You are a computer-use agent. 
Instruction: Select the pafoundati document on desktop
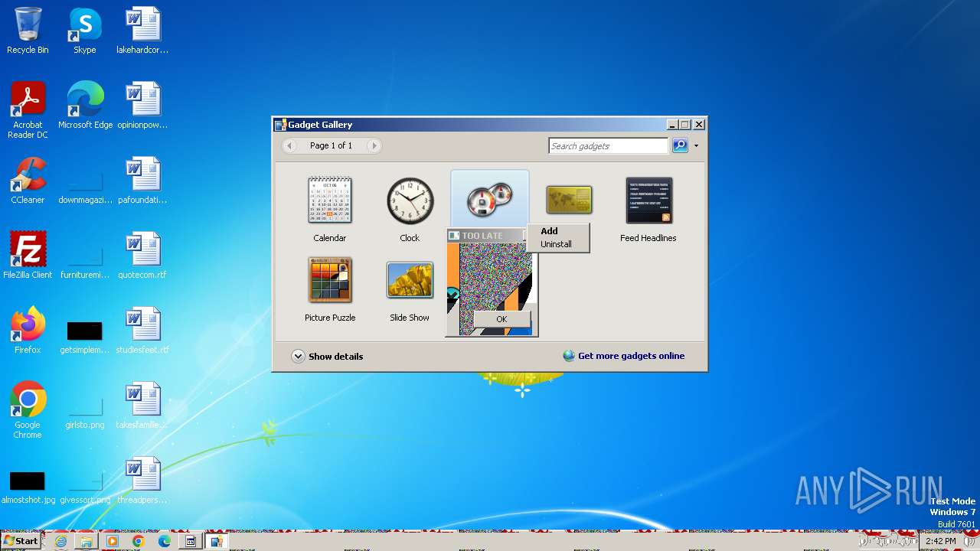(142, 181)
